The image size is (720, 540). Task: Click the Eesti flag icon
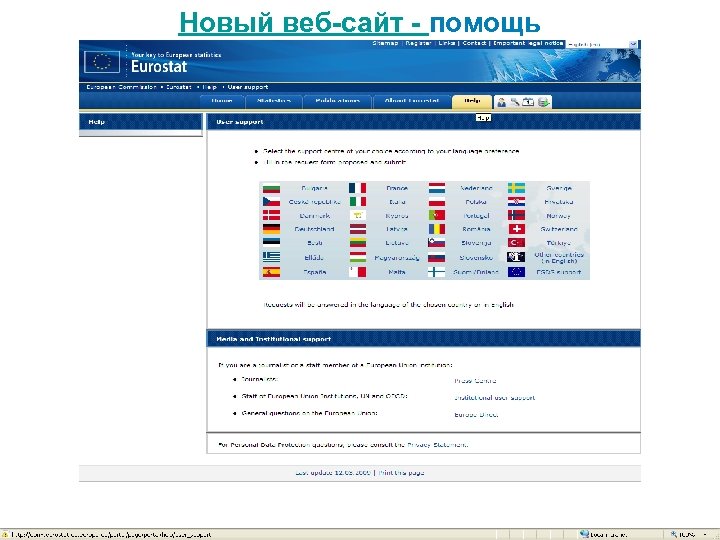coord(271,242)
